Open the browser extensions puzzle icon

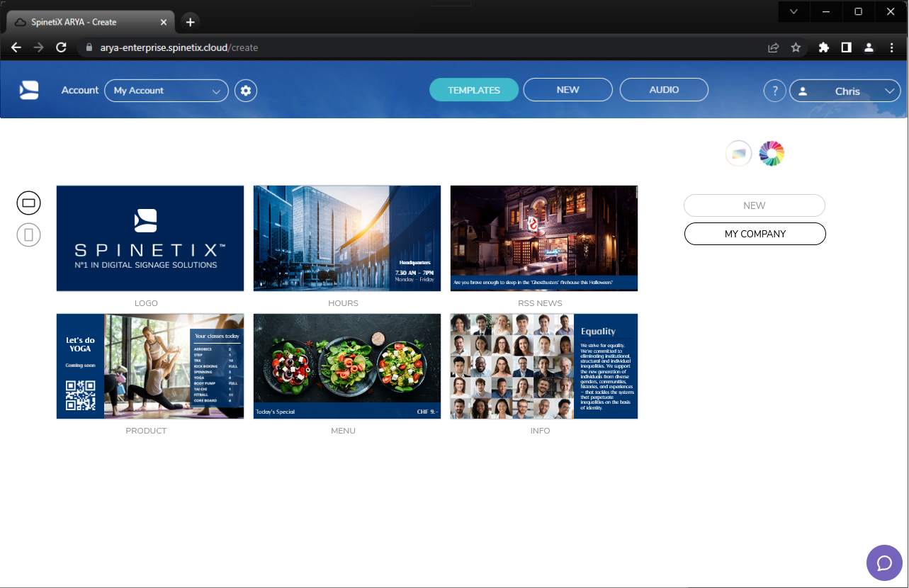(823, 47)
